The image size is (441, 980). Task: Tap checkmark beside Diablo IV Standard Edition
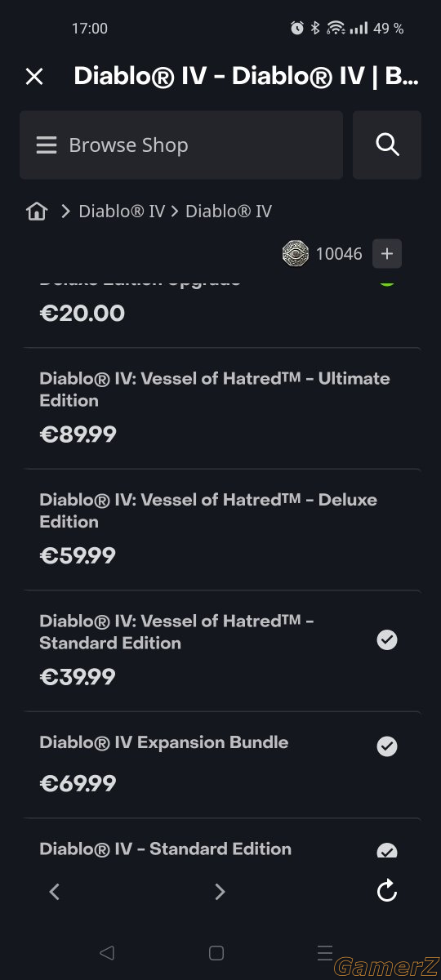387,850
